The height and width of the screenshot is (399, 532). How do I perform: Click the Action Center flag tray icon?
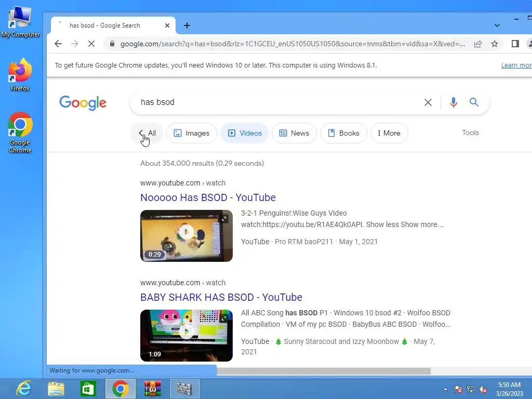pos(458,389)
